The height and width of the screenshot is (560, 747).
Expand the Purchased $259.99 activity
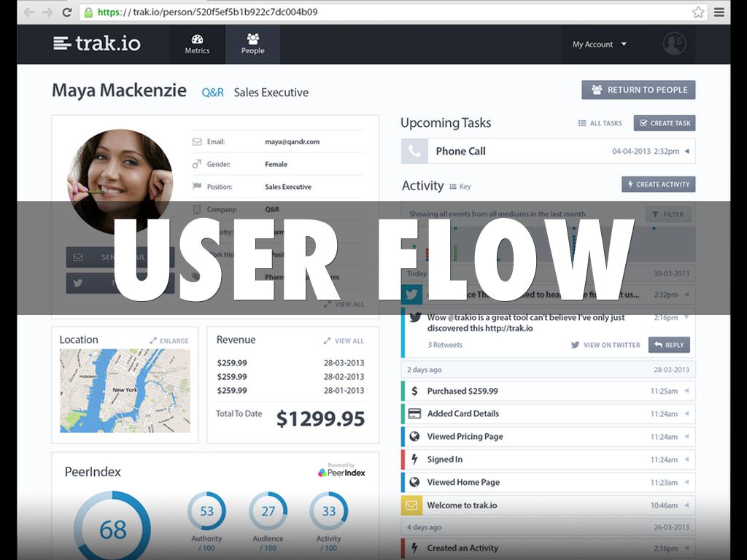coord(686,391)
